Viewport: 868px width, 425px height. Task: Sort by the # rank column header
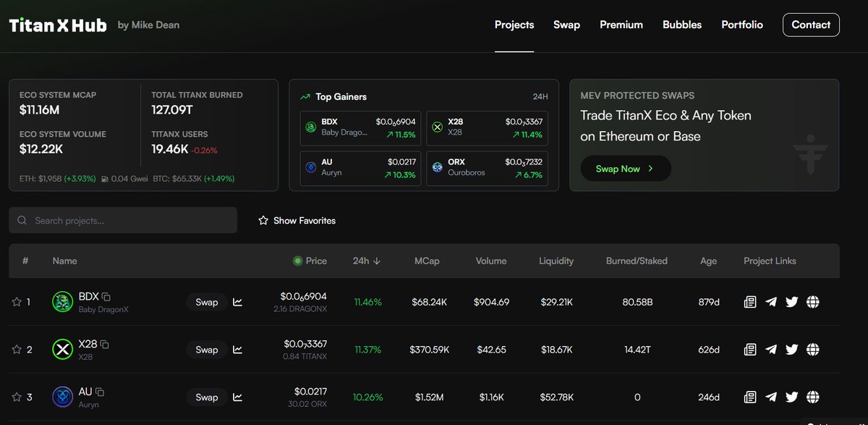click(25, 261)
